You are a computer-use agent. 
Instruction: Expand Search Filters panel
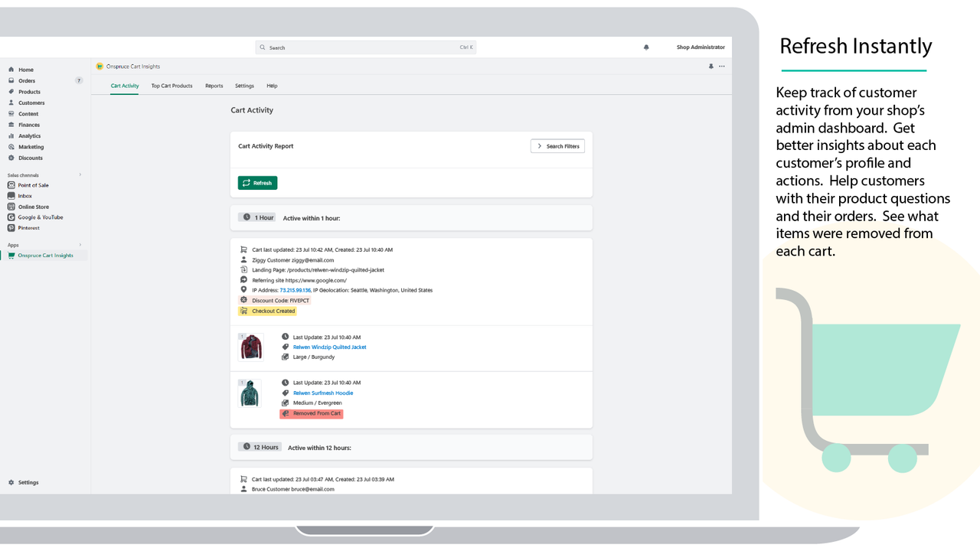(x=557, y=146)
